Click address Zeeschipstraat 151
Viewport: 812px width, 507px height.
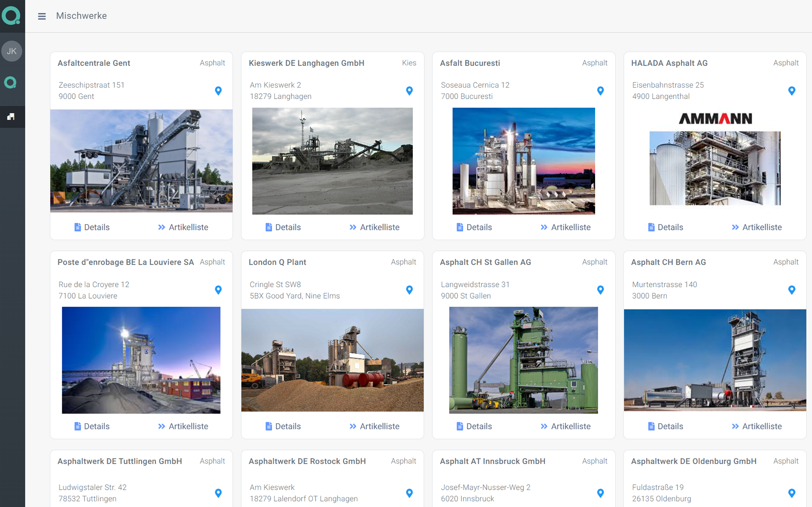(x=92, y=85)
